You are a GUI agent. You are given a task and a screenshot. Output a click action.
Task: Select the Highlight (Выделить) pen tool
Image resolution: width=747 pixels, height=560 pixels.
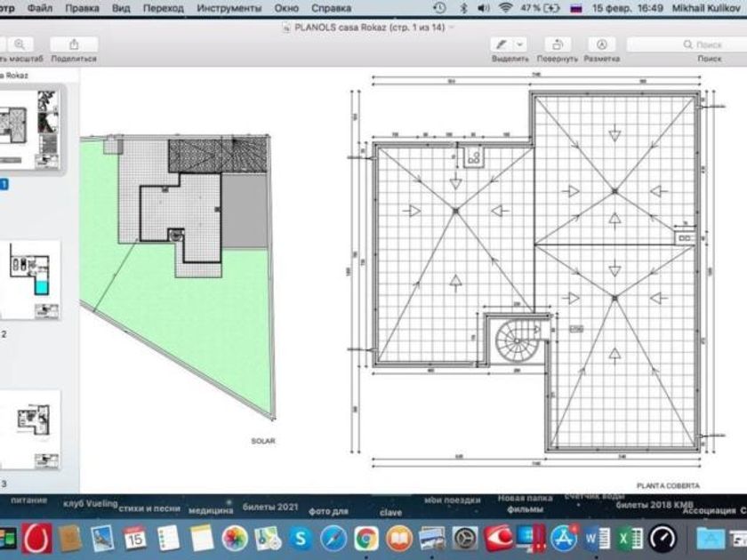tap(502, 44)
